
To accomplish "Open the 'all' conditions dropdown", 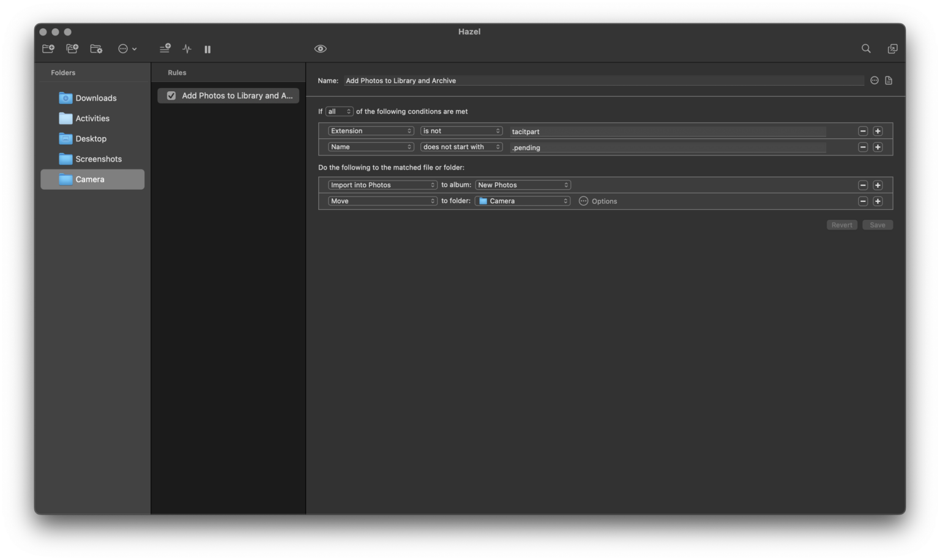I will point(340,111).
